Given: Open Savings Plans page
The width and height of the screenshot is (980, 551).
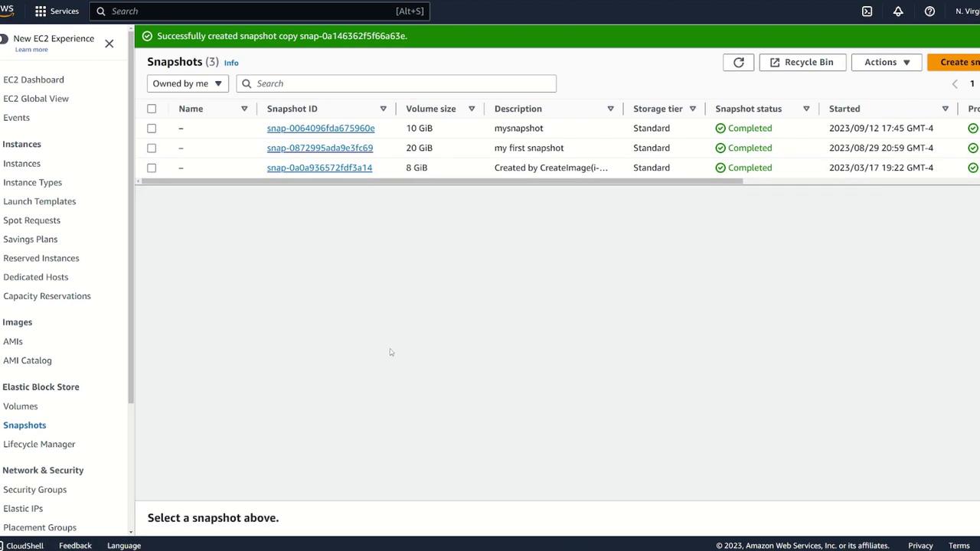Looking at the screenshot, I should pos(30,240).
